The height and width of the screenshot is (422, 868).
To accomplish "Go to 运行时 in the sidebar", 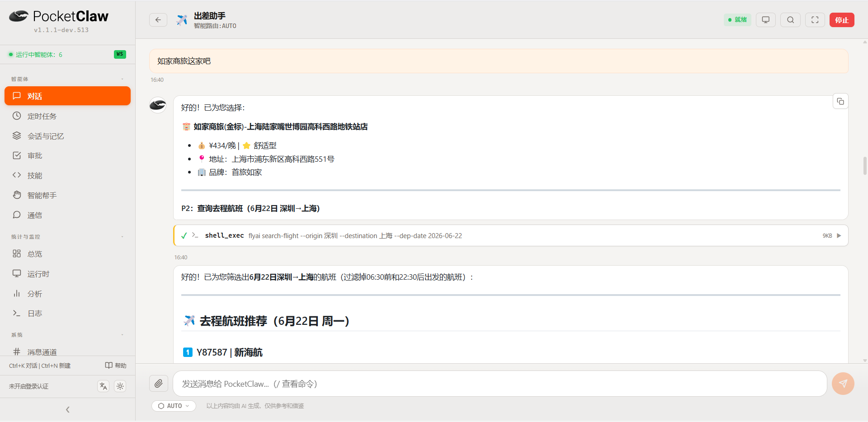I will coord(67,274).
